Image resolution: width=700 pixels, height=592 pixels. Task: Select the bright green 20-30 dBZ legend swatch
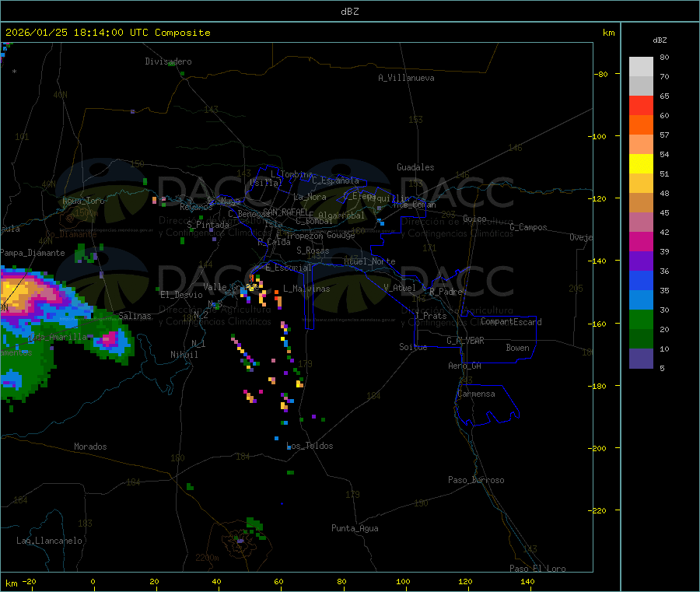tap(641, 319)
